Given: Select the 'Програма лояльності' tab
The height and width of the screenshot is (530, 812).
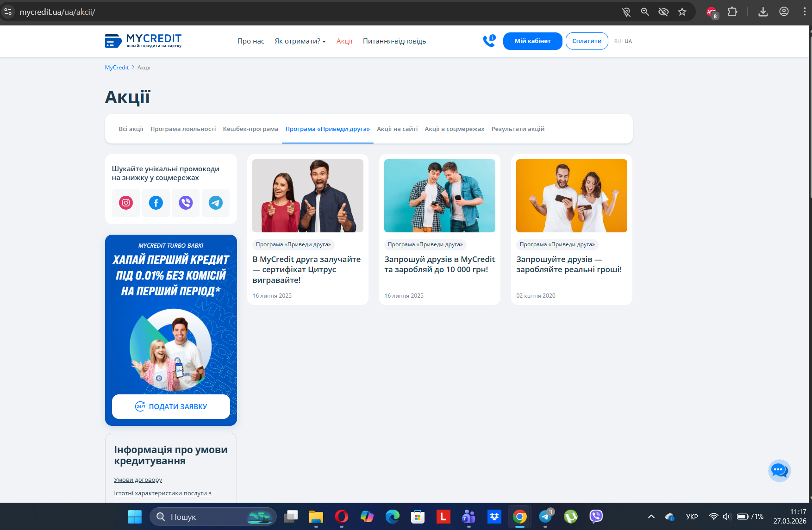Looking at the screenshot, I should (x=183, y=129).
